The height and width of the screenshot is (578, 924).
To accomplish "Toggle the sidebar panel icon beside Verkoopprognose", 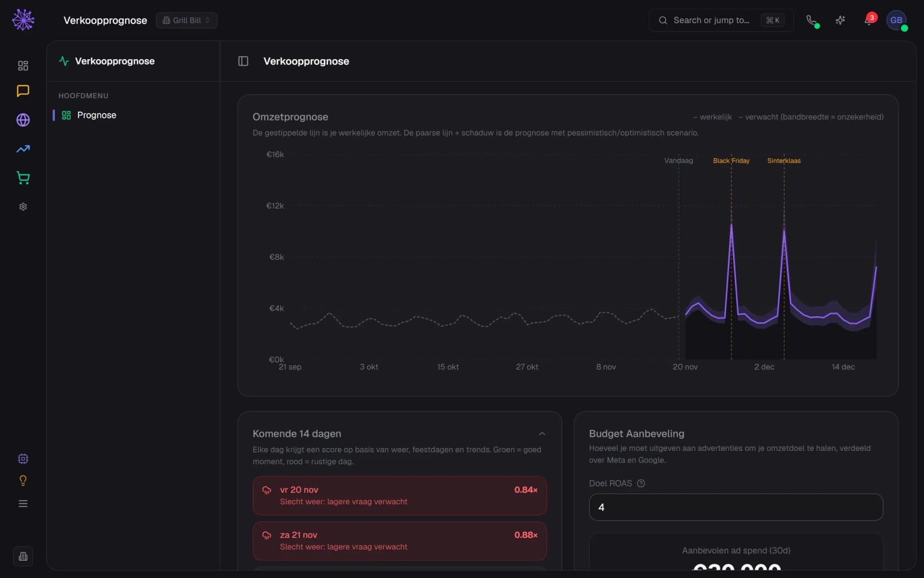I will pos(243,61).
